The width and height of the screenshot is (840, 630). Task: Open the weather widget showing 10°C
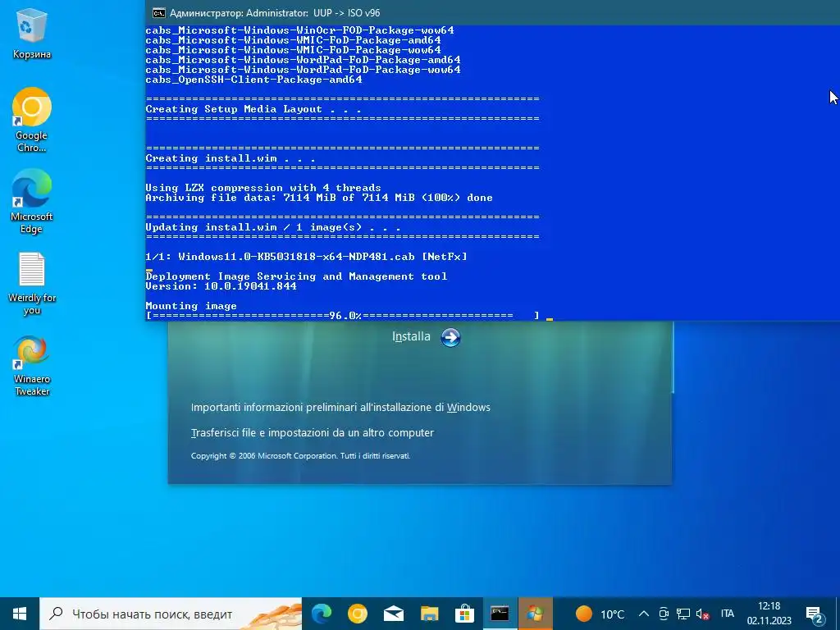coord(600,614)
